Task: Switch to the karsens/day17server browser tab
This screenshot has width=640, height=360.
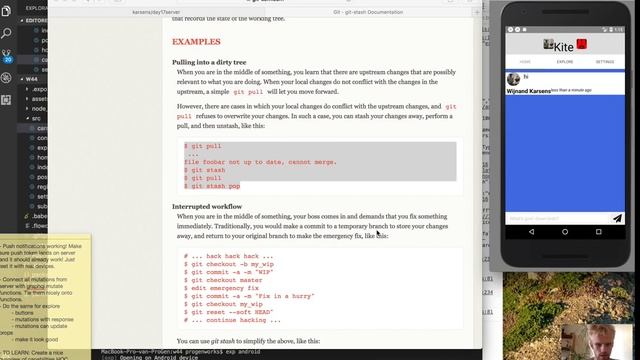Action: pos(156,12)
